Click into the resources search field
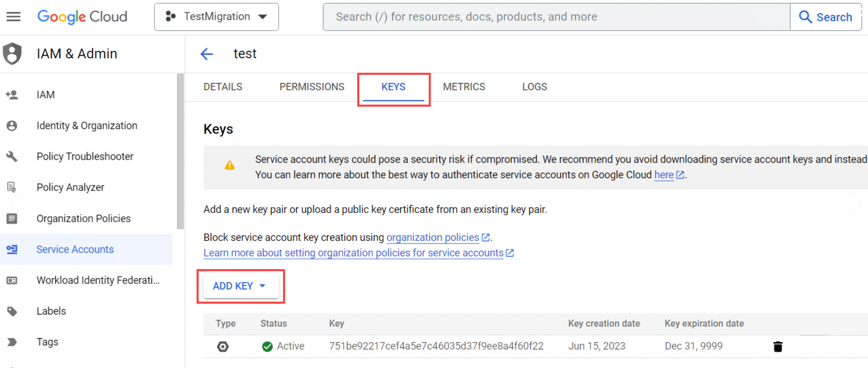Viewport: 868px width, 368px height. pos(556,17)
